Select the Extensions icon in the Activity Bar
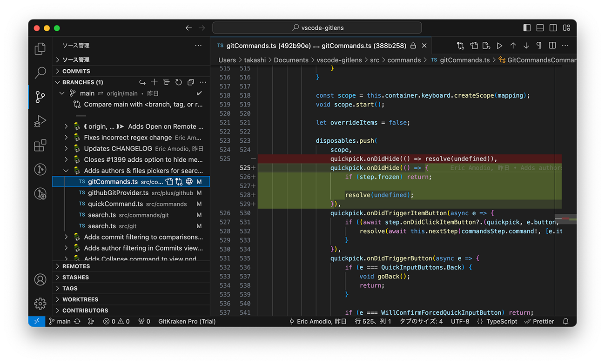Image resolution: width=605 pixels, height=364 pixels. tap(40, 145)
